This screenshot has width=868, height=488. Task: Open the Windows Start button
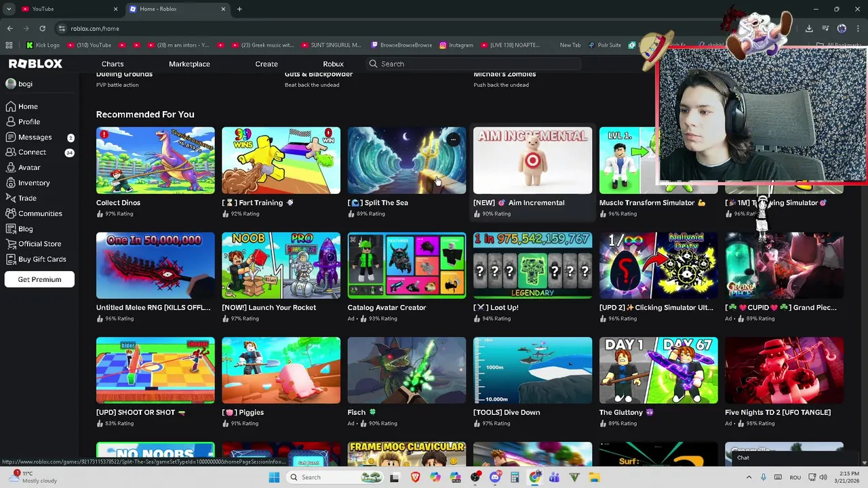coord(274,477)
